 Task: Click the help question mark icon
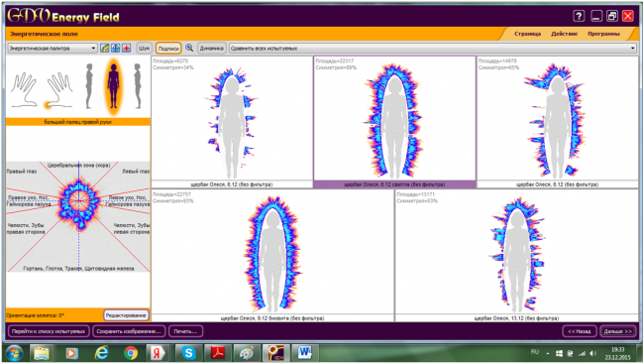coord(579,16)
